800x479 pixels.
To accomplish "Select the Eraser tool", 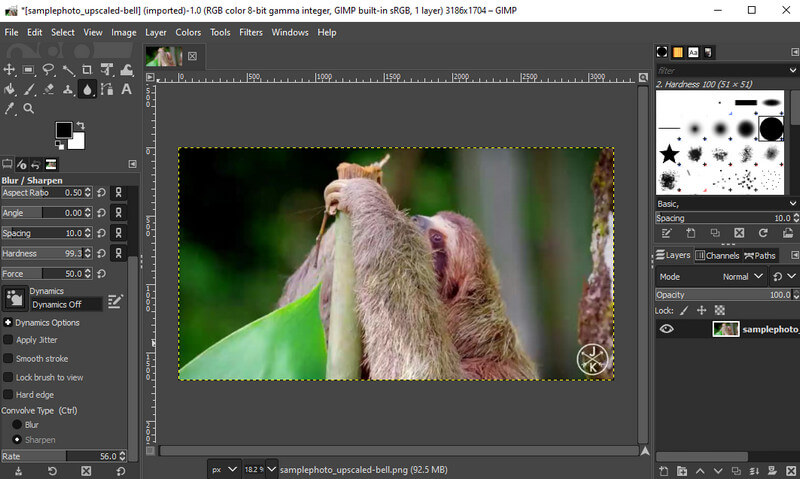I will point(48,89).
